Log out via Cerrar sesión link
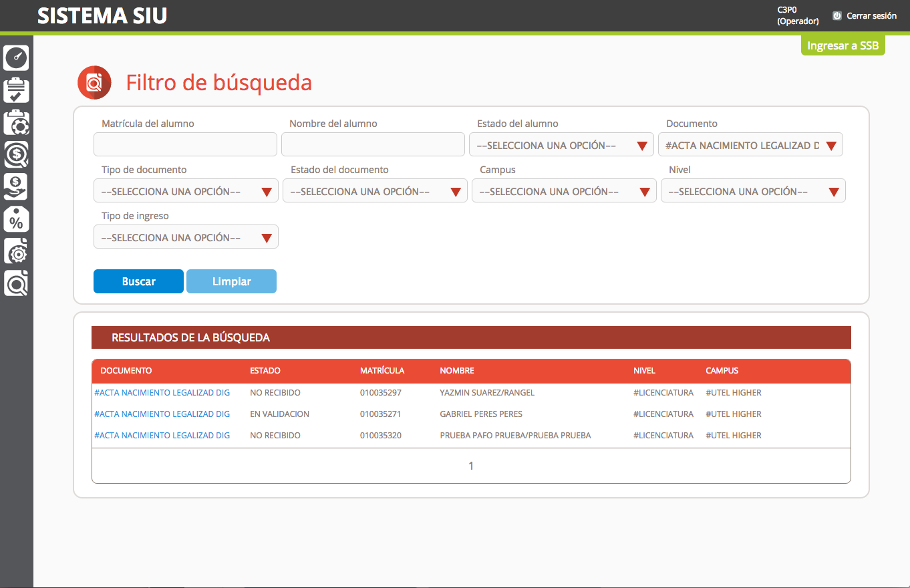 (x=871, y=15)
